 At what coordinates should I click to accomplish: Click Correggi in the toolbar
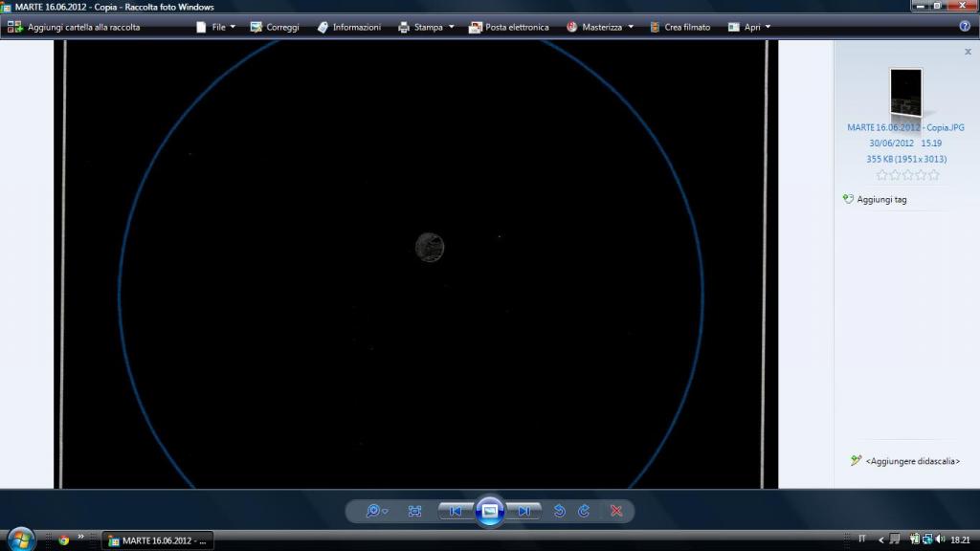click(275, 27)
